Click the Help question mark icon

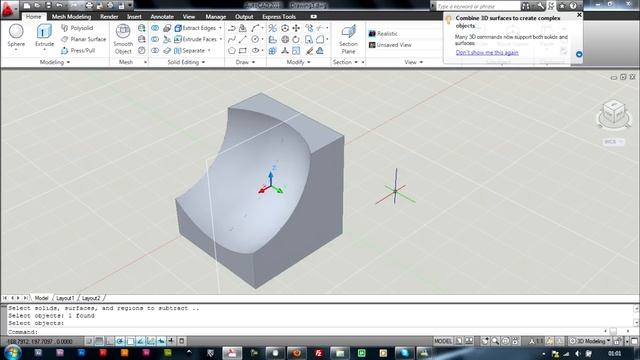573,6
